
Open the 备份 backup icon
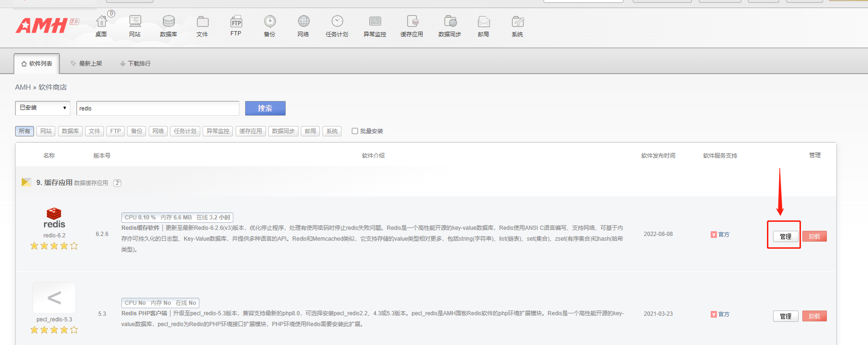coord(270,22)
